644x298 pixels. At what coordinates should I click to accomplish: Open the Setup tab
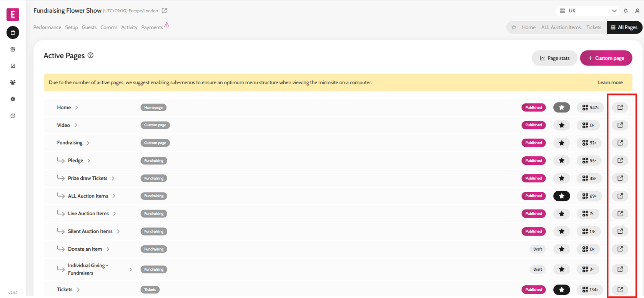click(x=72, y=27)
